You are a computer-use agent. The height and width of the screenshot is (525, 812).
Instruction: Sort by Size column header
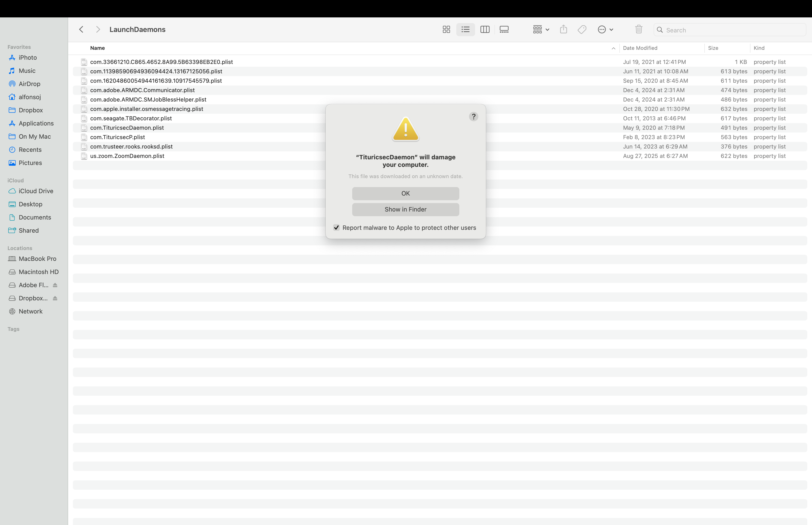click(713, 48)
